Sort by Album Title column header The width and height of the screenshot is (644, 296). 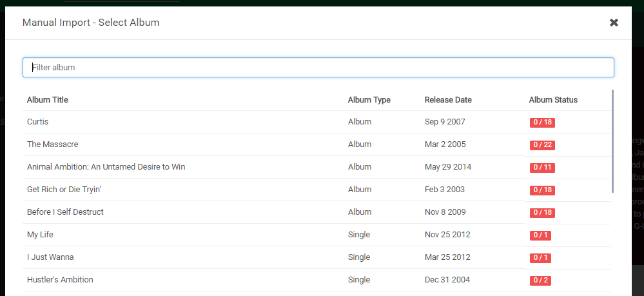pyautogui.click(x=47, y=100)
